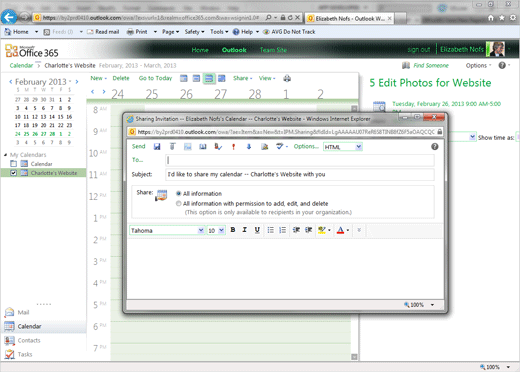Screen dimensions: 520x372
Task: Set high importance with red exclamation icon
Action: click(233, 146)
